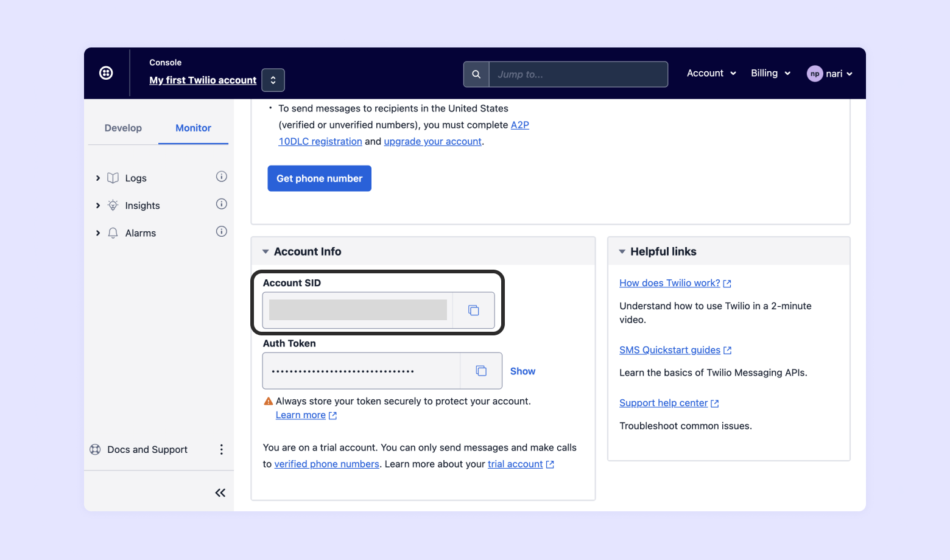
Task: Click the Account SID field
Action: click(358, 310)
